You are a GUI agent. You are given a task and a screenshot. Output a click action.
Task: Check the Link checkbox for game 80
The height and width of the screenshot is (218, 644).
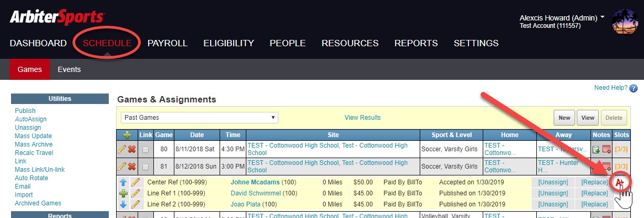146,149
